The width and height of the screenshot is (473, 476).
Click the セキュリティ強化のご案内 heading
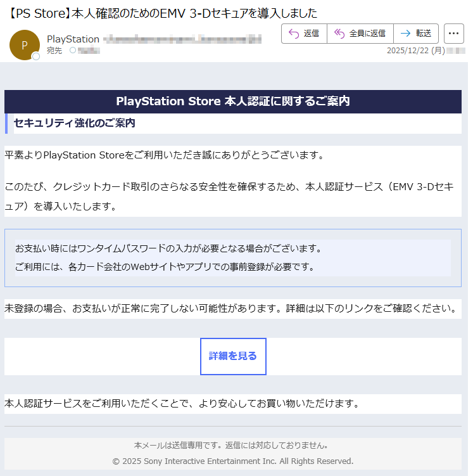(x=75, y=123)
